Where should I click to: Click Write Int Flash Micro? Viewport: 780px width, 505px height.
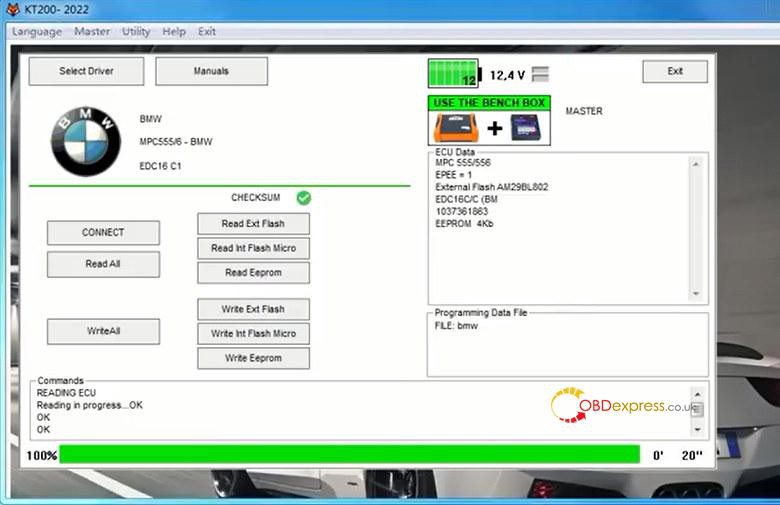point(253,333)
